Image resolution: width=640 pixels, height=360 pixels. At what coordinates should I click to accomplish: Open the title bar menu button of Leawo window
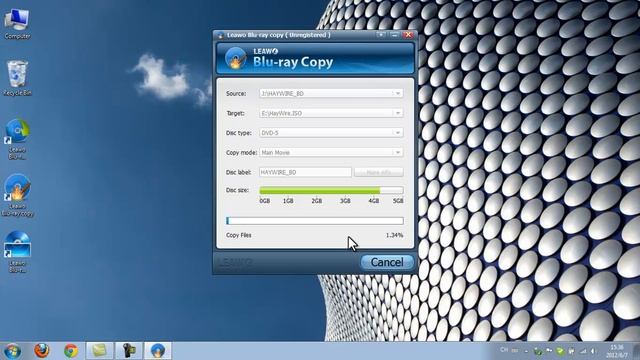(381, 35)
